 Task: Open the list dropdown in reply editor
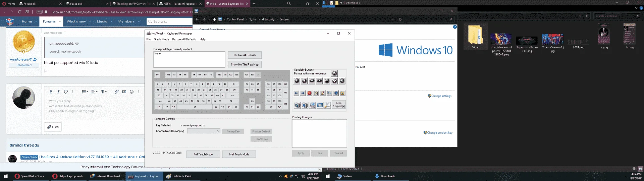click(x=85, y=92)
